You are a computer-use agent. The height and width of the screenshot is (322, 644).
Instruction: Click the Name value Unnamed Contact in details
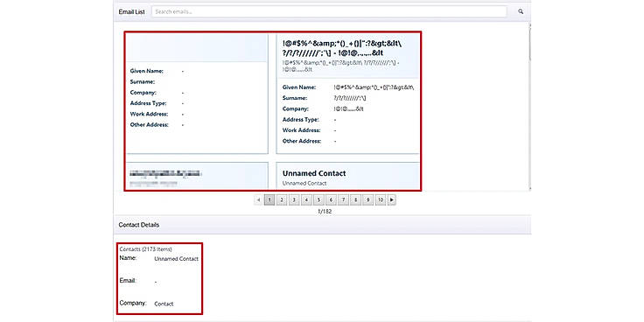pyautogui.click(x=176, y=259)
